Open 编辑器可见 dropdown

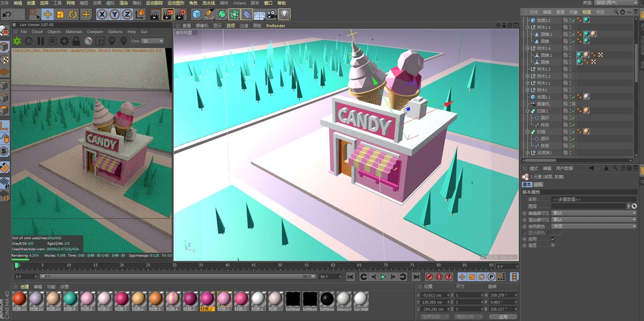point(594,213)
